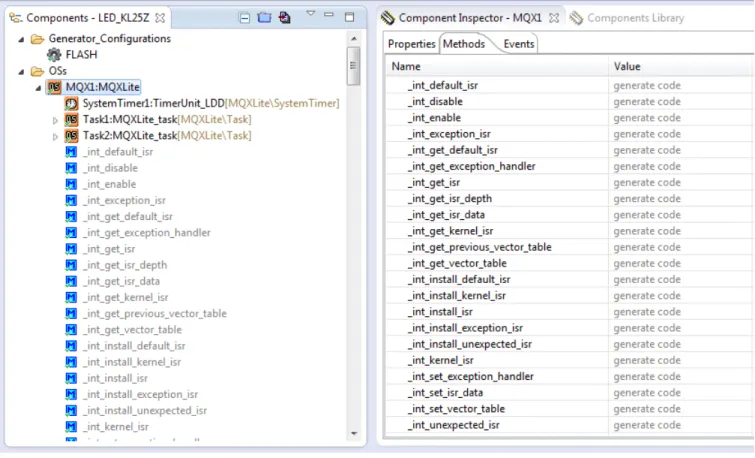
Task: Click the collapse all icon in Components toolbar
Action: (245, 18)
